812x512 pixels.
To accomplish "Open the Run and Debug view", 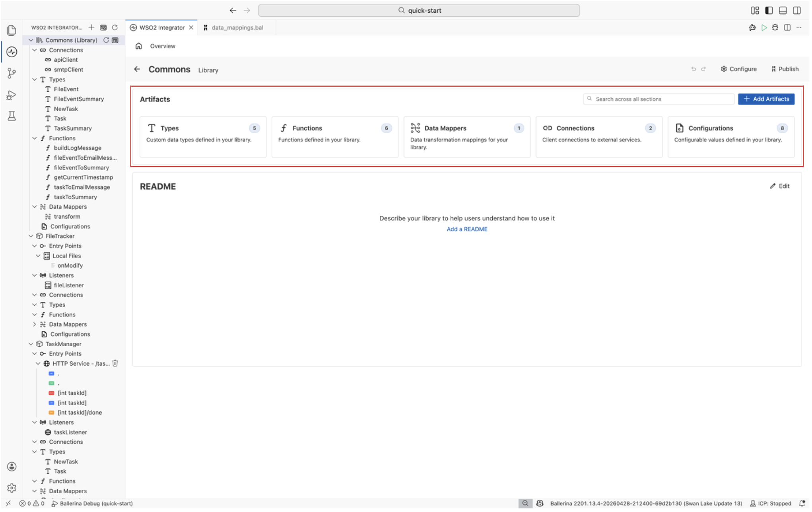I will click(12, 95).
